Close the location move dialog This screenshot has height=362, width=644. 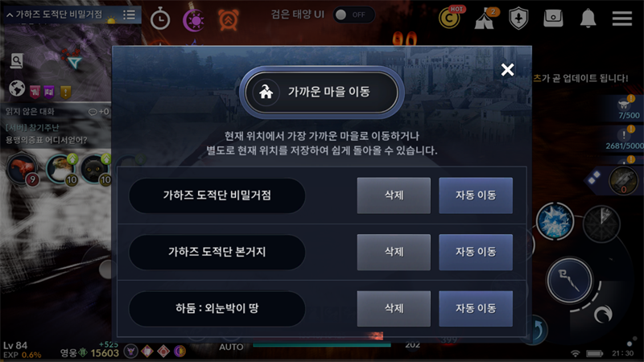[507, 70]
